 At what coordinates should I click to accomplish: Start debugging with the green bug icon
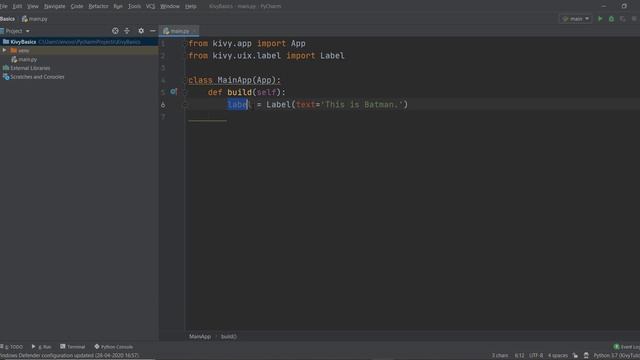611,19
